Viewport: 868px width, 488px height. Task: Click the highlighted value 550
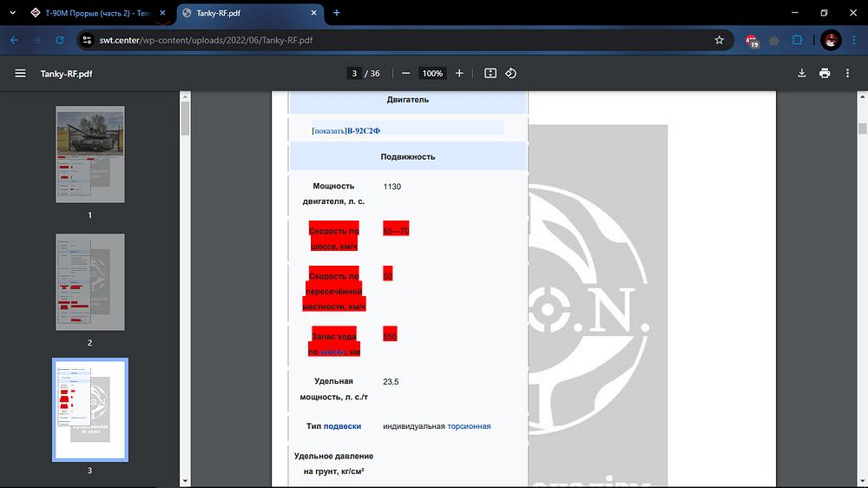pyautogui.click(x=390, y=333)
